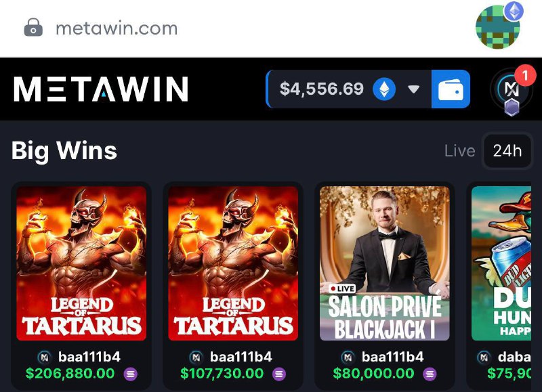Select the 24h Big Wins filter
Image resolution: width=542 pixels, height=392 pixels.
pyautogui.click(x=507, y=151)
